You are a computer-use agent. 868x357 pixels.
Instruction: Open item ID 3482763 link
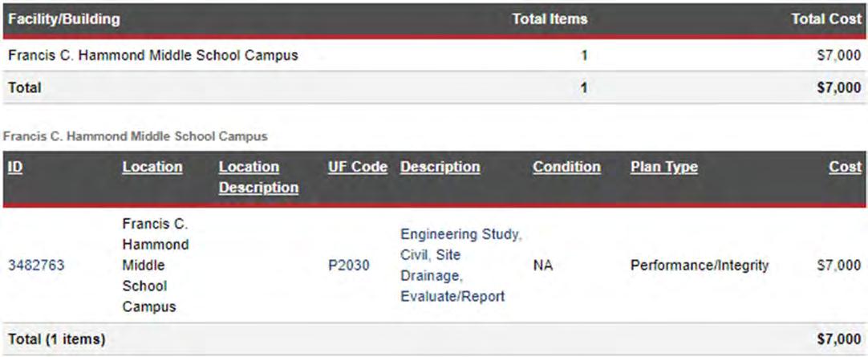(36, 266)
